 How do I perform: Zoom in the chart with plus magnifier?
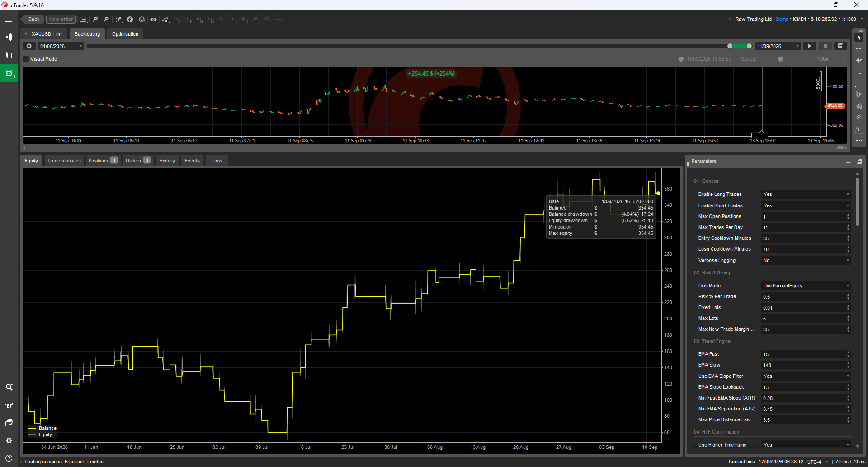pyautogui.click(x=106, y=19)
